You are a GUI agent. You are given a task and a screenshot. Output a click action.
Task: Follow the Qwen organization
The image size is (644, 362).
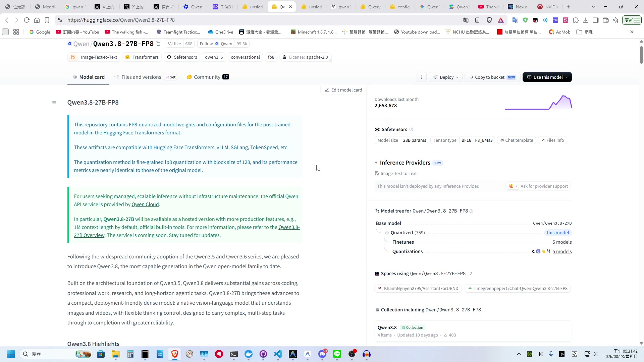[x=216, y=44]
